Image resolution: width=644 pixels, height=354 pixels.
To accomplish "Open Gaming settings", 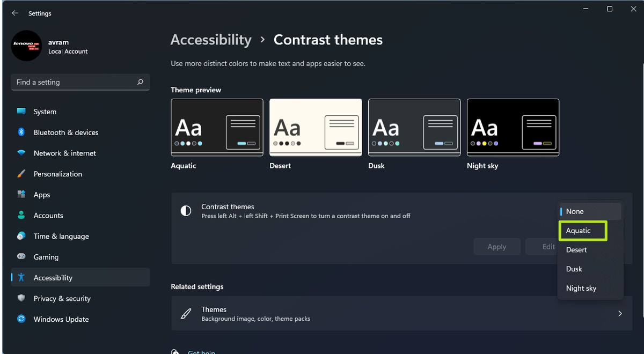I will pyautogui.click(x=46, y=257).
